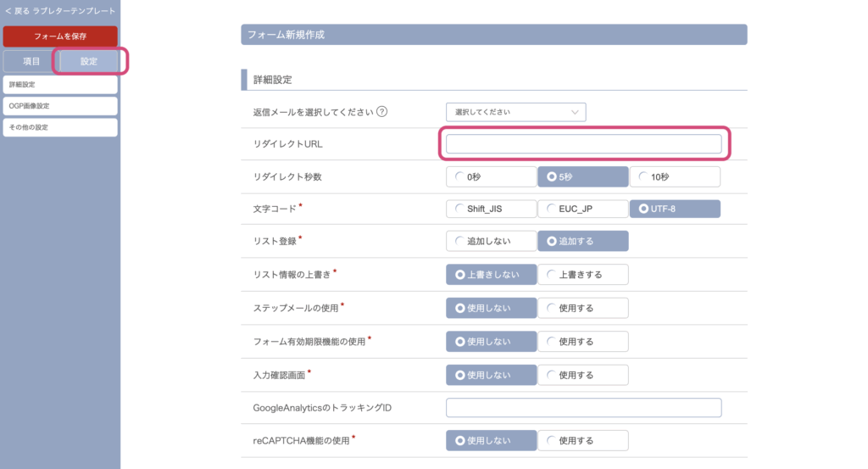Screen dimensions: 868x469
Task: Click the help icon beside 返信メール label
Action: pyautogui.click(x=382, y=111)
